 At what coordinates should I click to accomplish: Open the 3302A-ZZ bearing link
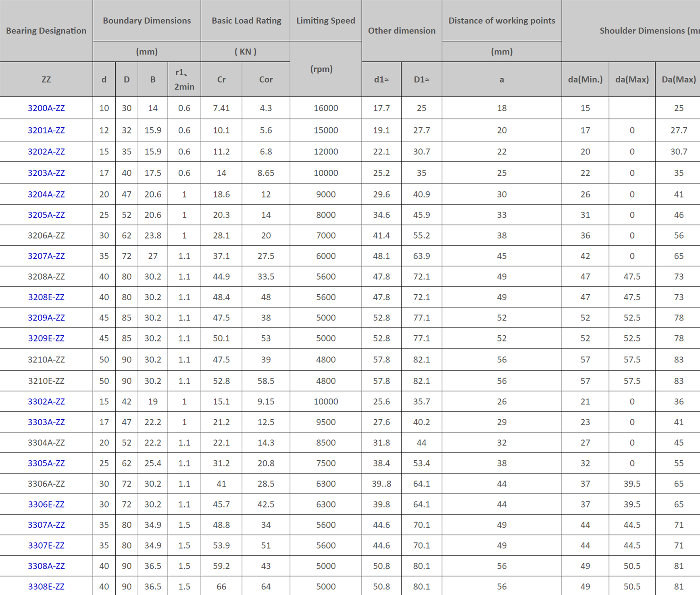click(x=46, y=402)
